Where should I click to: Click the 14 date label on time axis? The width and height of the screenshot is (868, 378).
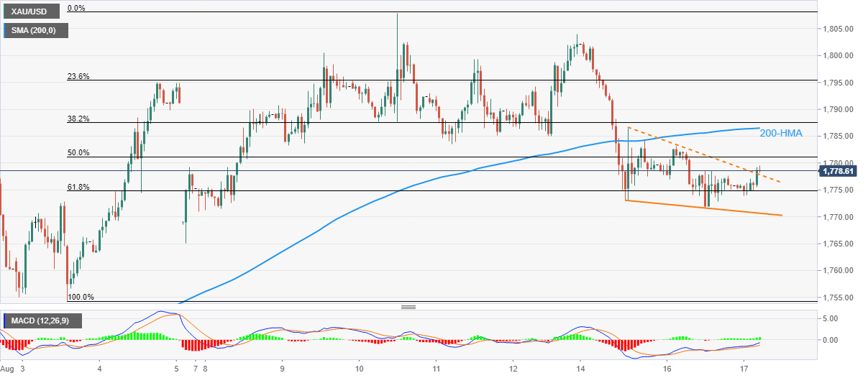pyautogui.click(x=580, y=367)
